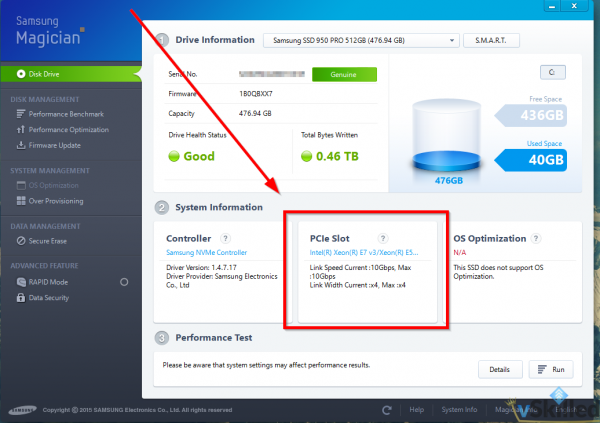Click the Genuine button

point(344,75)
